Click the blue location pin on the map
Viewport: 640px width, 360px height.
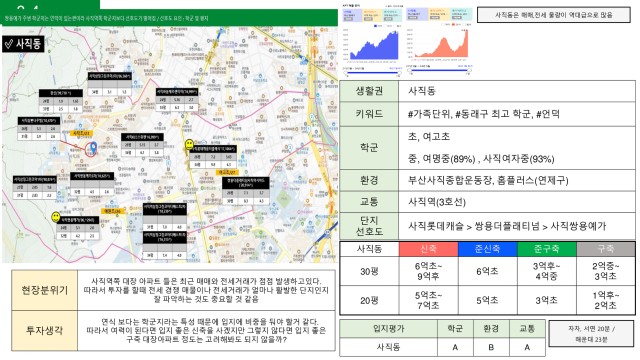[x=93, y=148]
